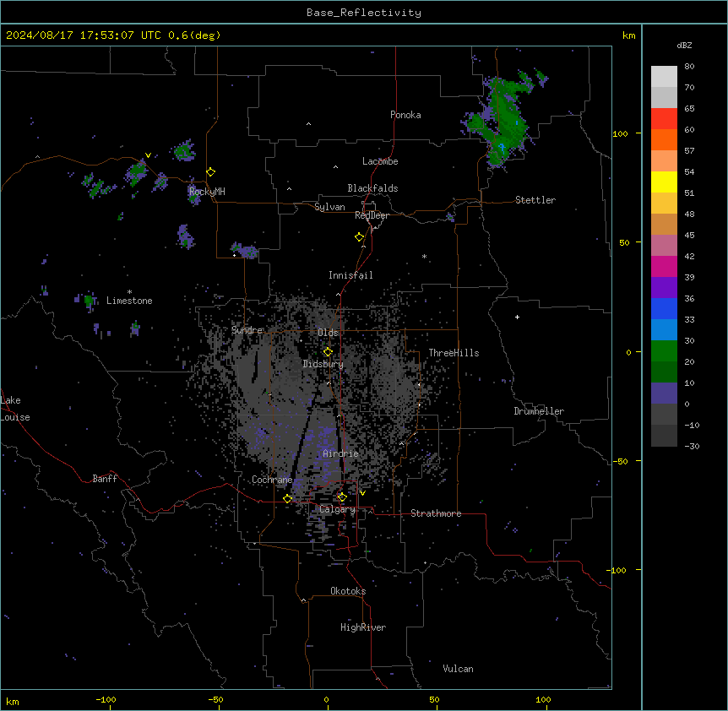Image resolution: width=728 pixels, height=711 pixels.
Task: Select the 48 dBZ tan swatch
Action: [x=664, y=224]
